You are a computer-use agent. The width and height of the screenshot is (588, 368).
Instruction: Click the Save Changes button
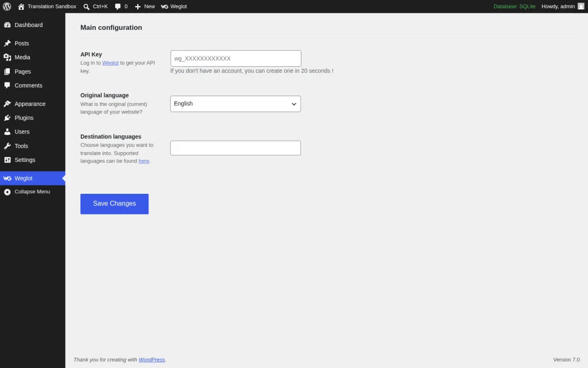tap(114, 204)
